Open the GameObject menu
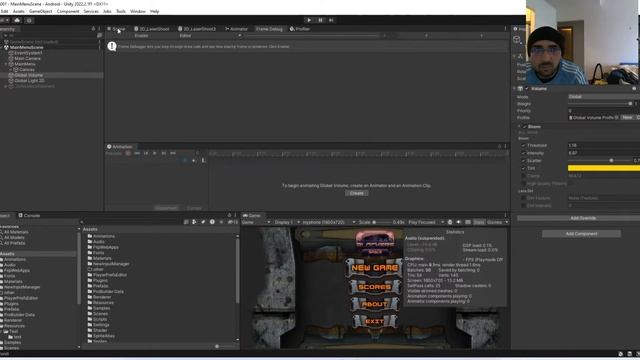This screenshot has width=640, height=360. click(x=40, y=11)
